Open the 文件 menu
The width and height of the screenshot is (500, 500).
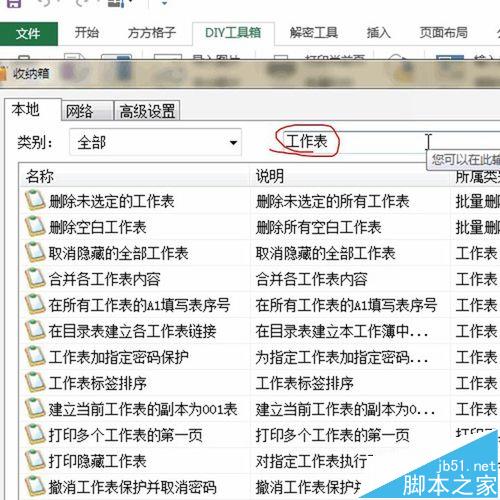[28, 33]
